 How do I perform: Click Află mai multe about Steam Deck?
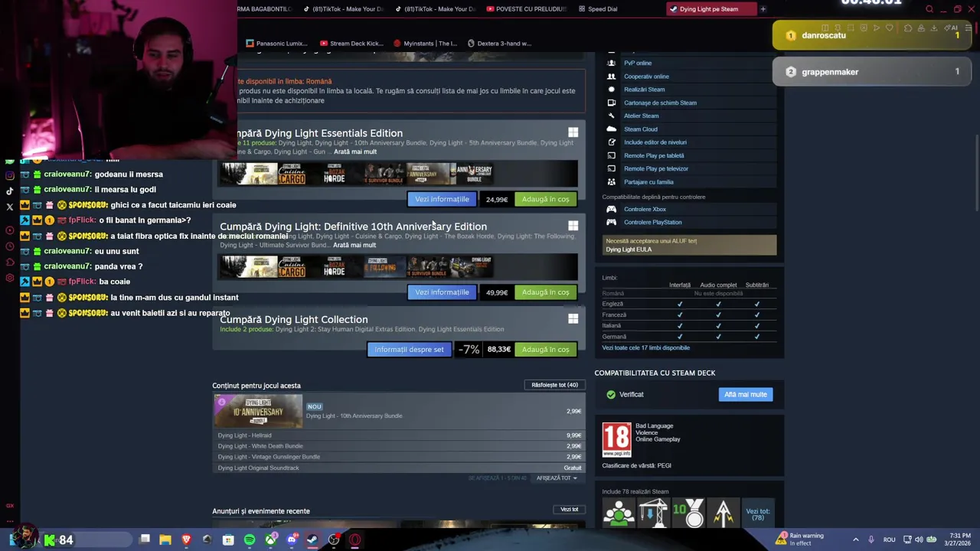[x=745, y=394]
